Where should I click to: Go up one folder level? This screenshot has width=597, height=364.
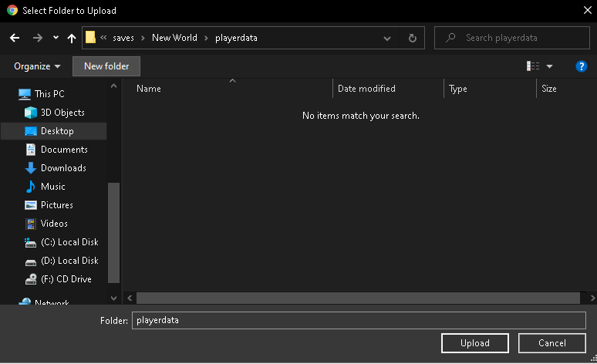point(72,38)
